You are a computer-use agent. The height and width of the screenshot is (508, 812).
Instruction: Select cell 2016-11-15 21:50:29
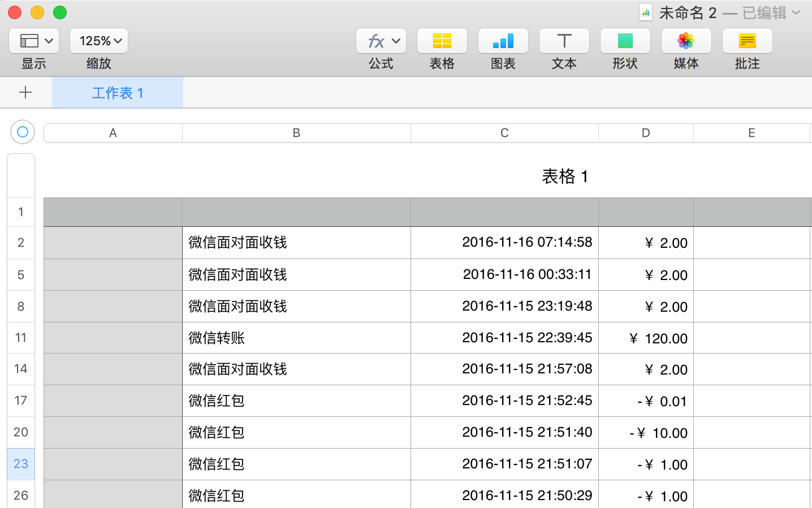(x=504, y=494)
